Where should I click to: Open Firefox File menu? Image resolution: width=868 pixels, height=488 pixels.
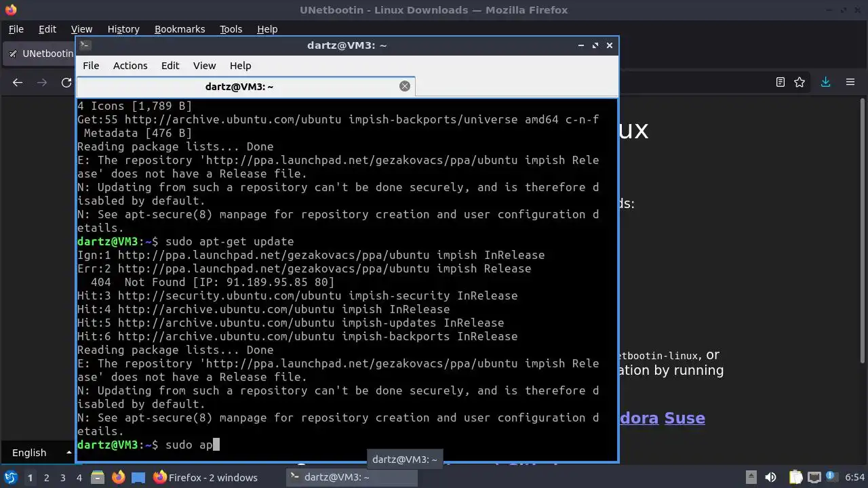point(16,29)
